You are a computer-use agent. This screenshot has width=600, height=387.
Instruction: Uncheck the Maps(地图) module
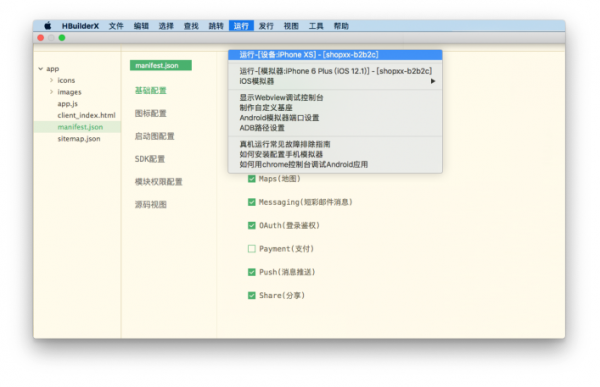(251, 179)
